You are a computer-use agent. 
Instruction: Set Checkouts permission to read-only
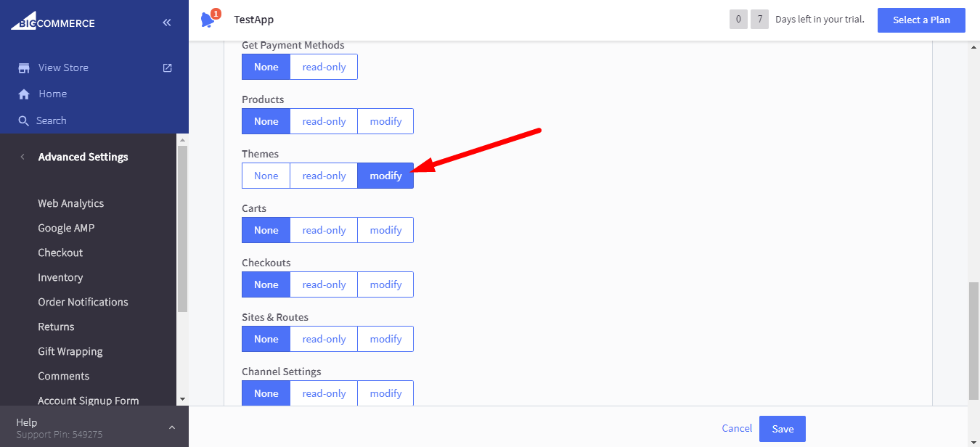point(324,284)
